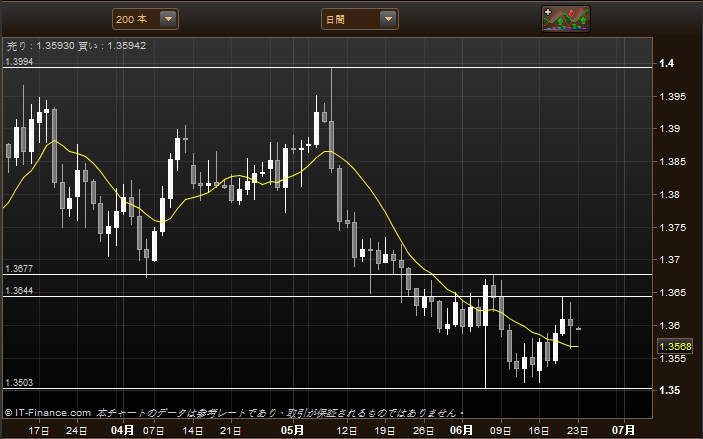Click the 1.385 price axis label

click(673, 161)
